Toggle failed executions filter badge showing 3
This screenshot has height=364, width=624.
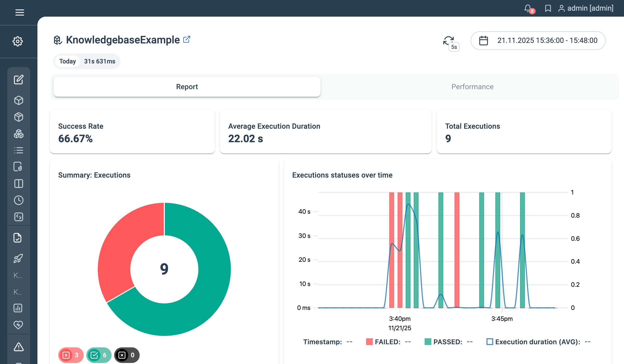pyautogui.click(x=71, y=355)
